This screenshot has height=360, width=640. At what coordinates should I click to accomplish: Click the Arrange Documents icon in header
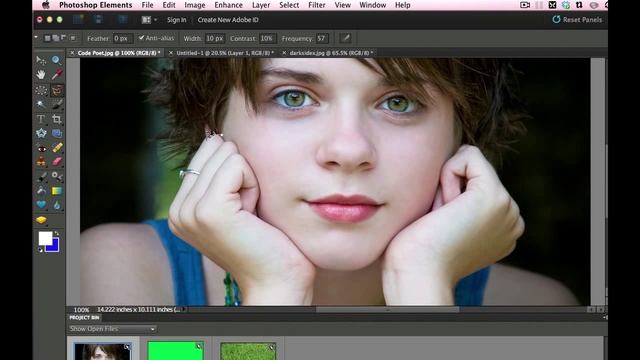point(146,20)
